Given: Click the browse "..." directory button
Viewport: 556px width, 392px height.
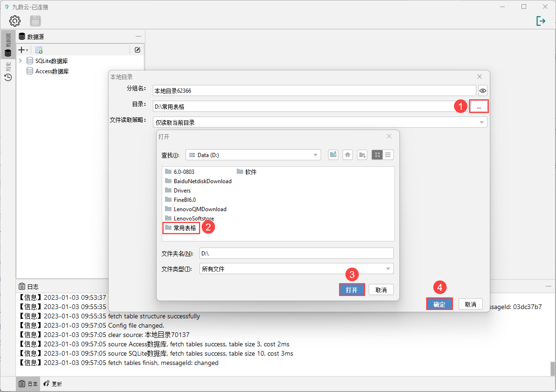Looking at the screenshot, I should (x=478, y=107).
